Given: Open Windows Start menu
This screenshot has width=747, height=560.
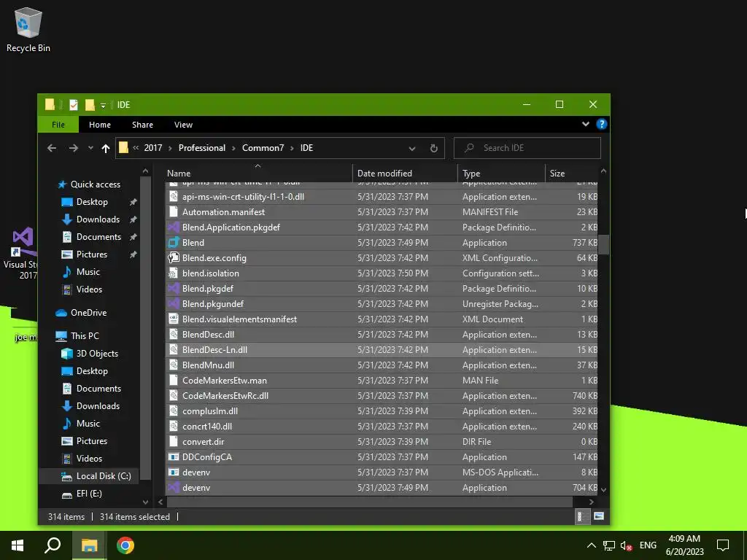Looking at the screenshot, I should 18,545.
